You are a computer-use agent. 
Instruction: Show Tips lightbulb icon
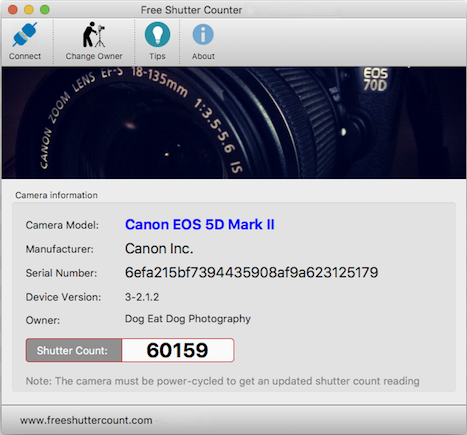pyautogui.click(x=157, y=34)
